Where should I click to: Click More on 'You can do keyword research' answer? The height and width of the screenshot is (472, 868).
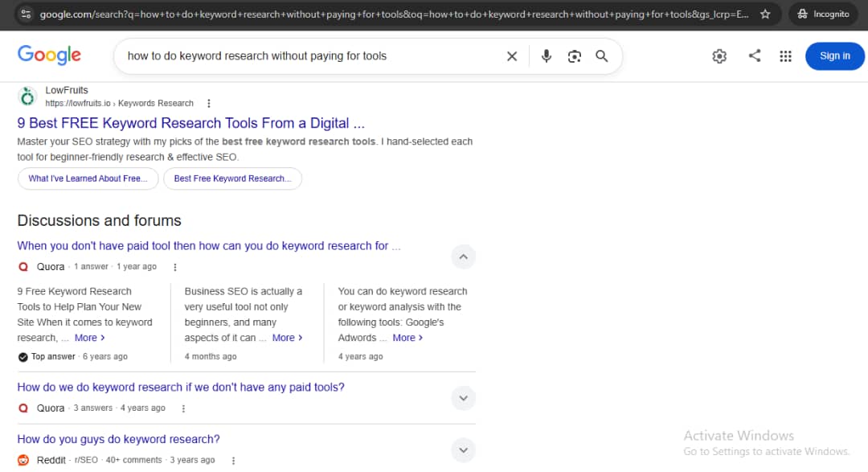[408, 338]
